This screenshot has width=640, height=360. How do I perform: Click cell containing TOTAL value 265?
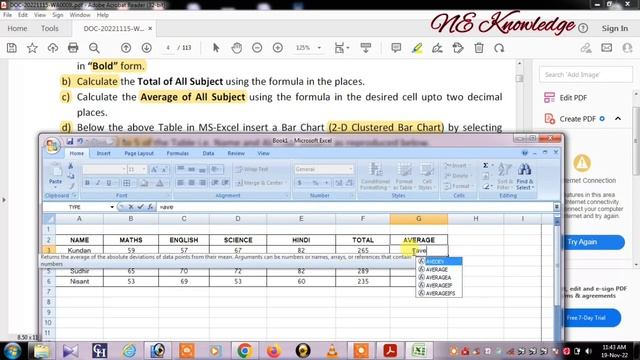click(363, 250)
